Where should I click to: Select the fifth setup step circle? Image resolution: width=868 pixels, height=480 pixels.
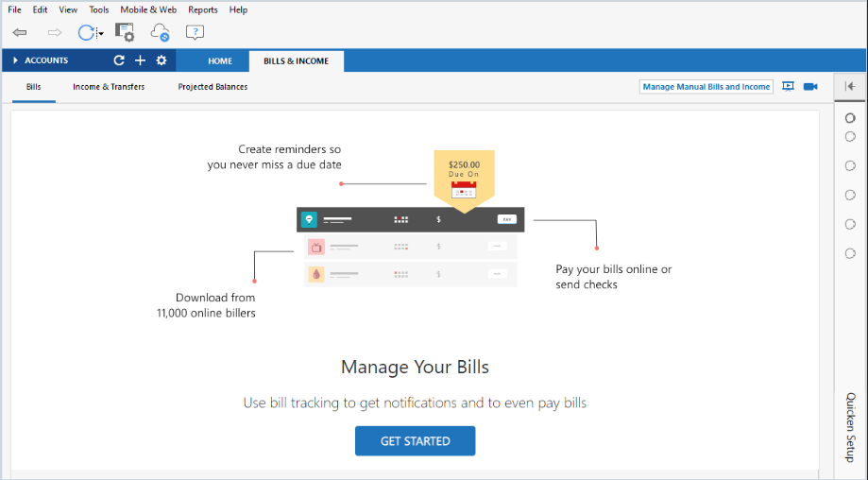(x=850, y=224)
